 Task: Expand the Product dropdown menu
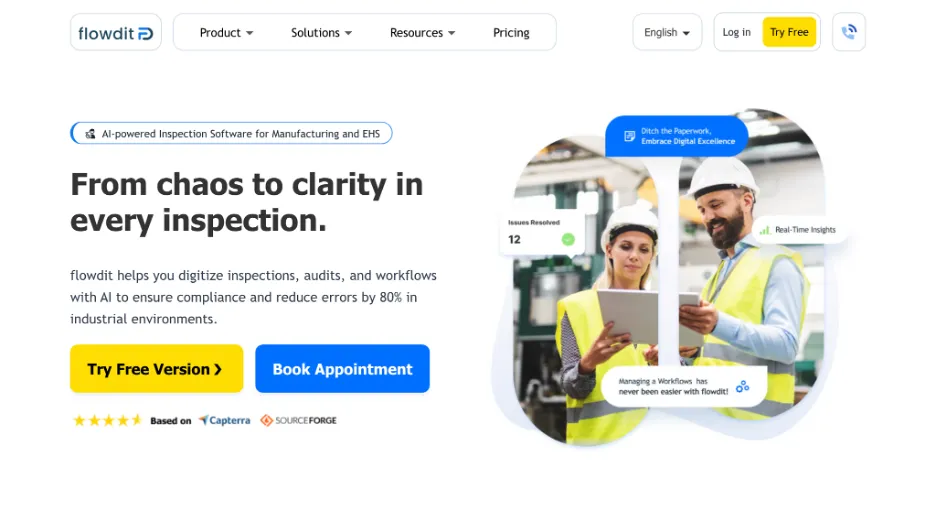coord(226,33)
